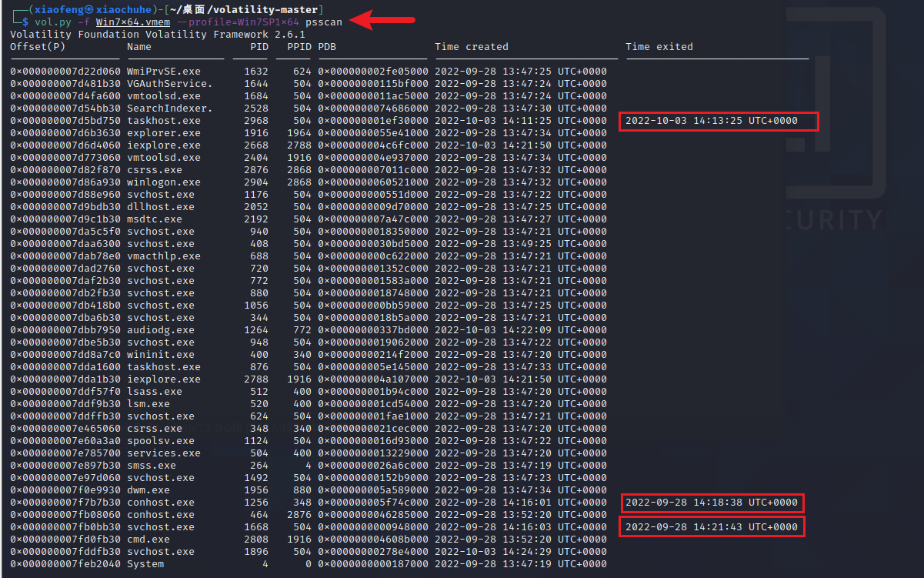The width and height of the screenshot is (924, 578).
Task: Click offset 0x000000007d22d060 of WmiPrvSE row
Action: point(65,72)
